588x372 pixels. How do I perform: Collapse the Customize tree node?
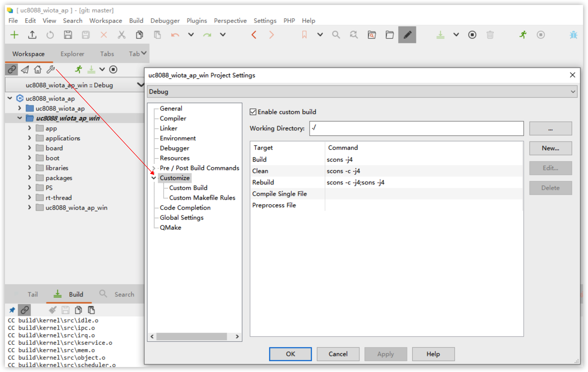[x=154, y=178]
